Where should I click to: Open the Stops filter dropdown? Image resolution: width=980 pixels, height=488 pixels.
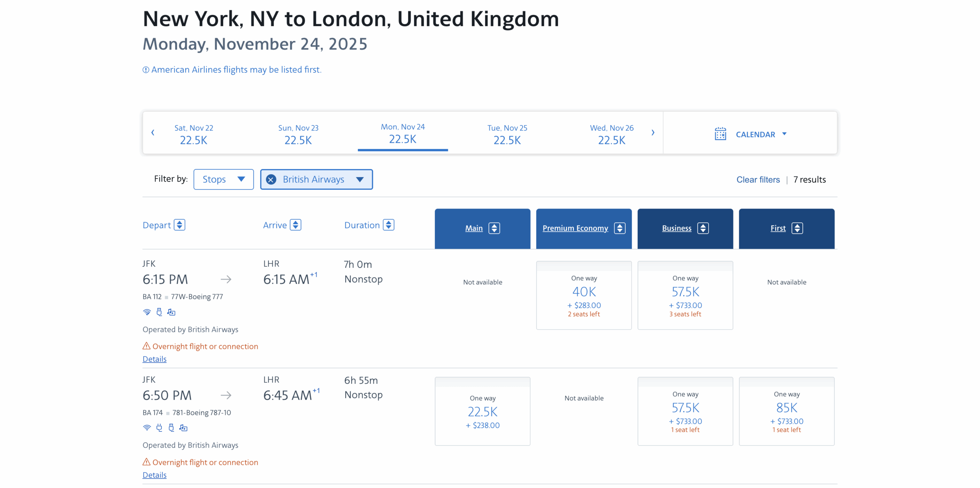click(224, 179)
